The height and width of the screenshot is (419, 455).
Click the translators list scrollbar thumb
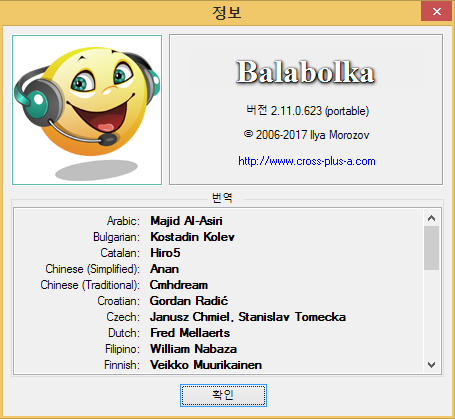coord(431,248)
